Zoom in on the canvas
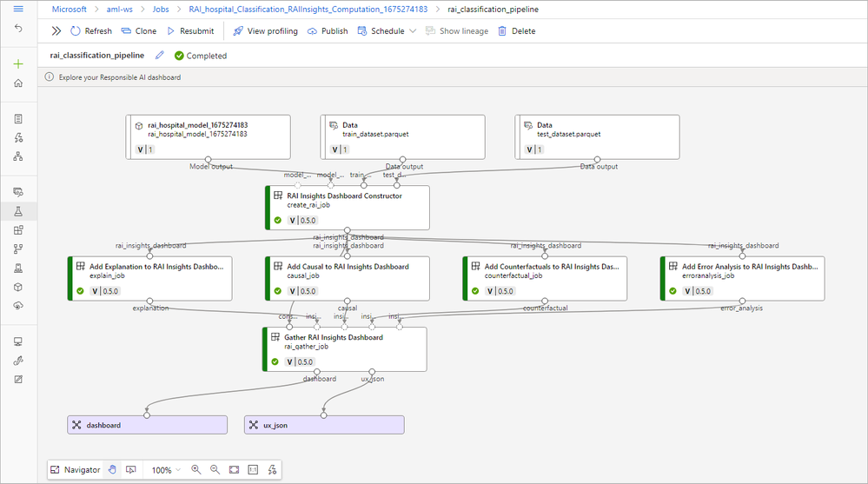Viewport: 868px width, 484px height. [x=196, y=469]
